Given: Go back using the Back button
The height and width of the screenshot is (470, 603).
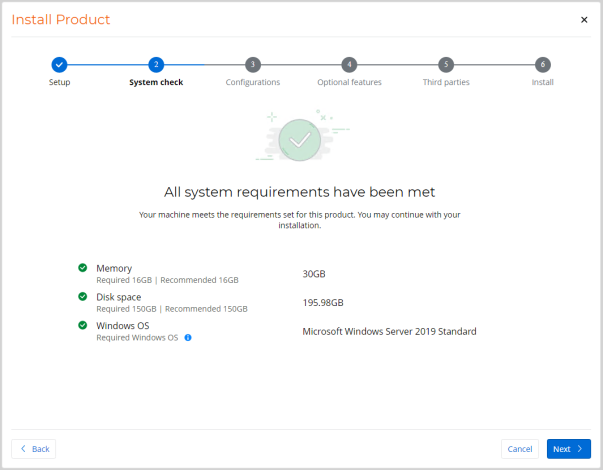Looking at the screenshot, I should click(x=34, y=449).
